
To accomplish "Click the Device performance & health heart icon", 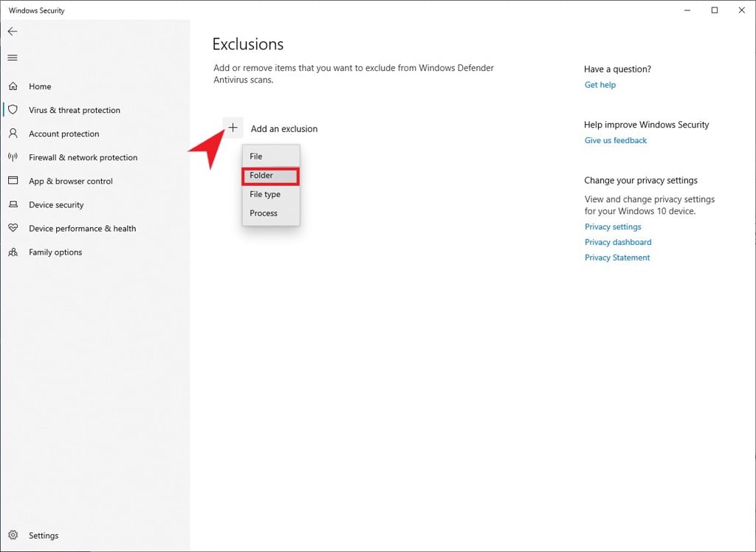I will click(13, 228).
